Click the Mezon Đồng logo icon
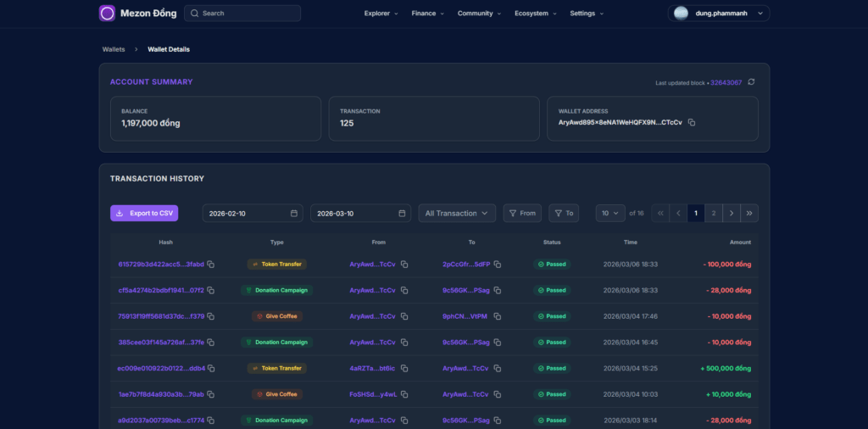This screenshot has width=868, height=429. click(107, 14)
